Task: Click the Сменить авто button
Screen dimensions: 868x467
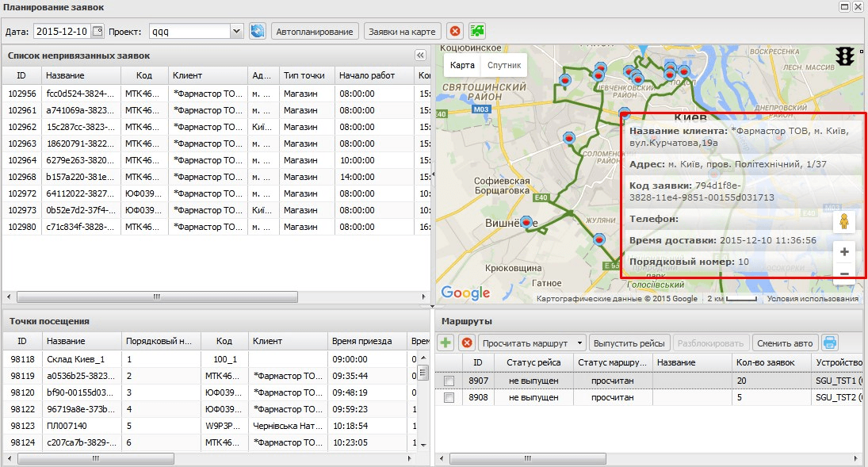Action: [x=785, y=343]
